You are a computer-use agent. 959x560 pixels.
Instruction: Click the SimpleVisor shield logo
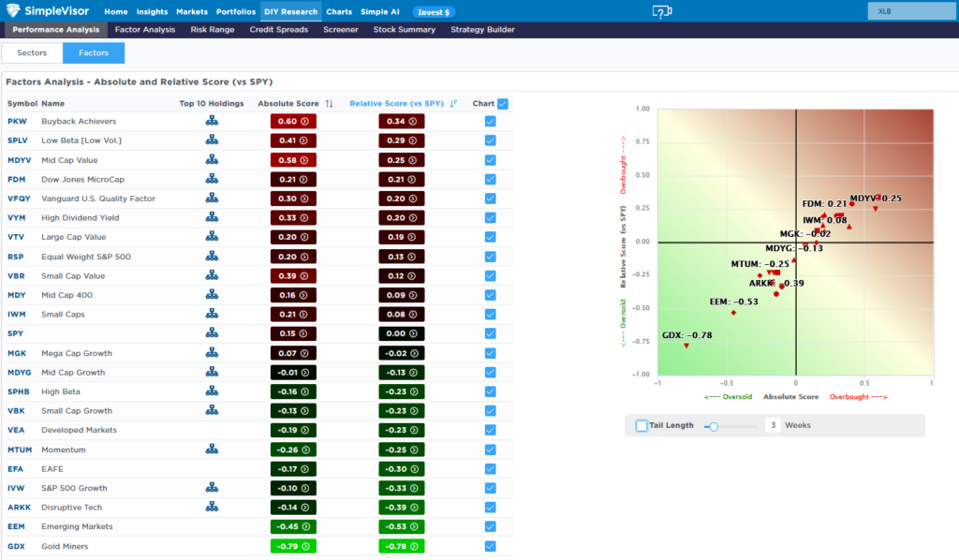tap(13, 10)
